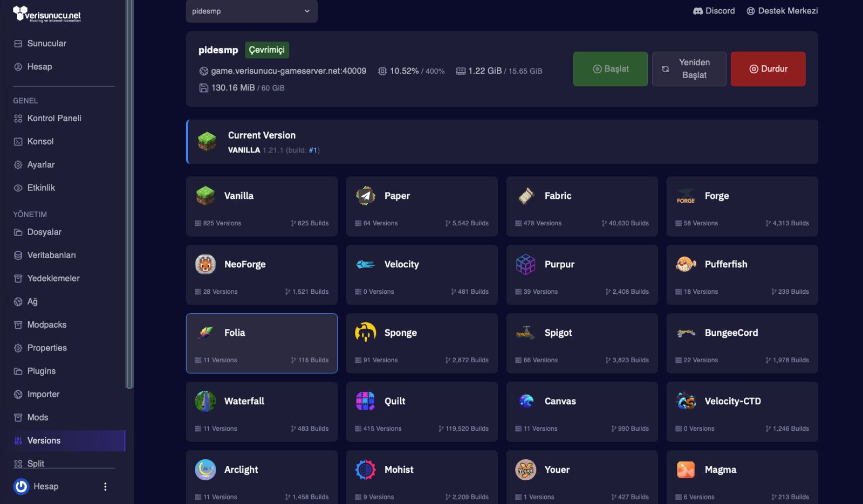
Task: Click 825 Versions on the Vanilla card
Action: 218,223
